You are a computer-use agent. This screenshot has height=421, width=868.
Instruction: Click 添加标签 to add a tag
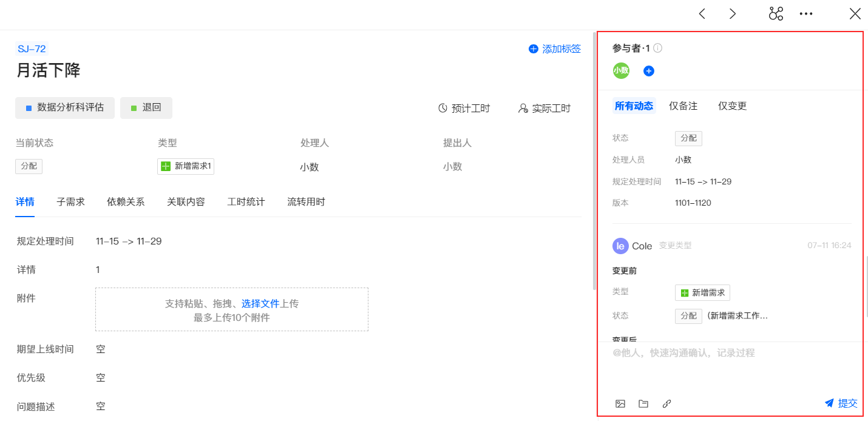(555, 49)
